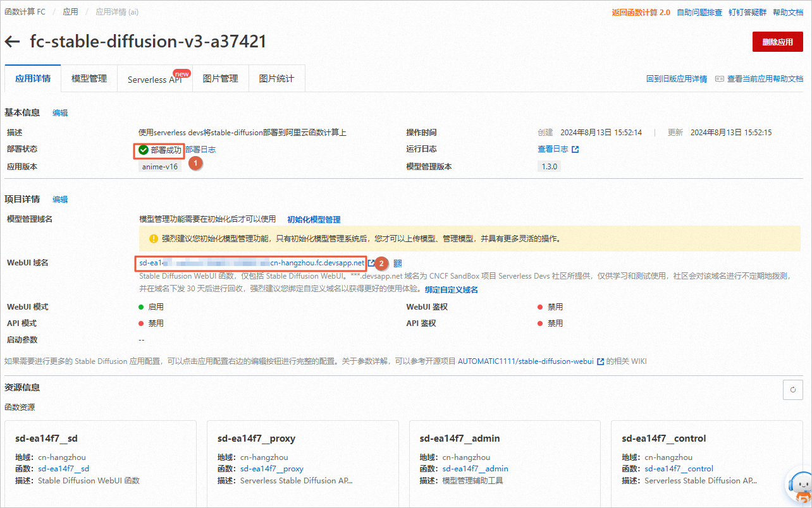The image size is (812, 508).
Task: Click the help document icon beside 查看当前应用帮助文档
Action: 719,79
